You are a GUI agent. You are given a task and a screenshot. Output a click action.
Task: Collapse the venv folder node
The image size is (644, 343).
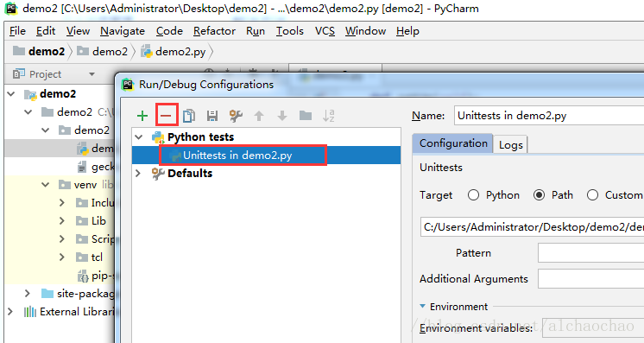click(x=46, y=185)
